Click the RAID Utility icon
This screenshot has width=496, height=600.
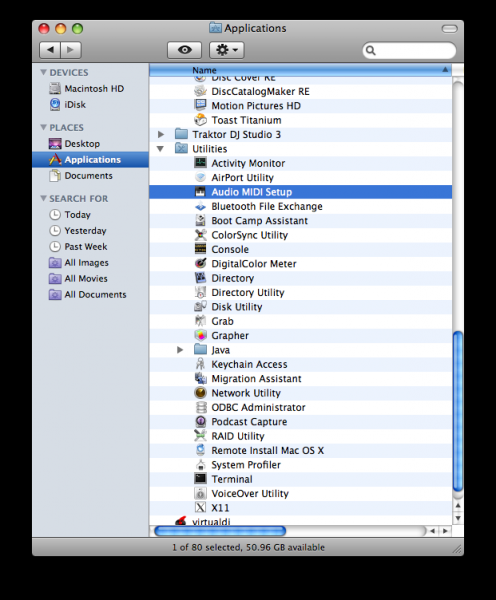[x=200, y=436]
